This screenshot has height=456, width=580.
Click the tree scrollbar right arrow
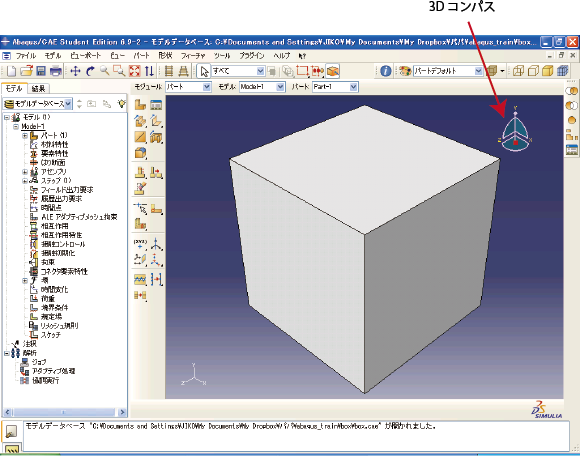(x=122, y=412)
